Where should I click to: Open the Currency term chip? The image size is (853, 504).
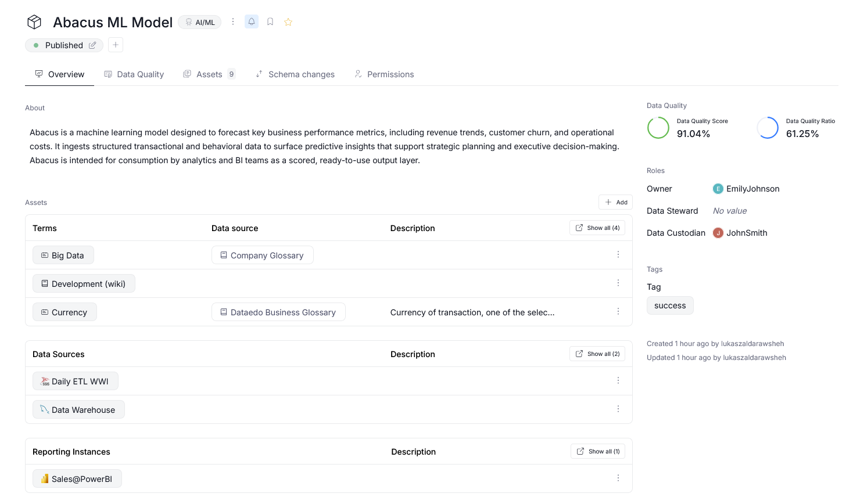point(64,312)
